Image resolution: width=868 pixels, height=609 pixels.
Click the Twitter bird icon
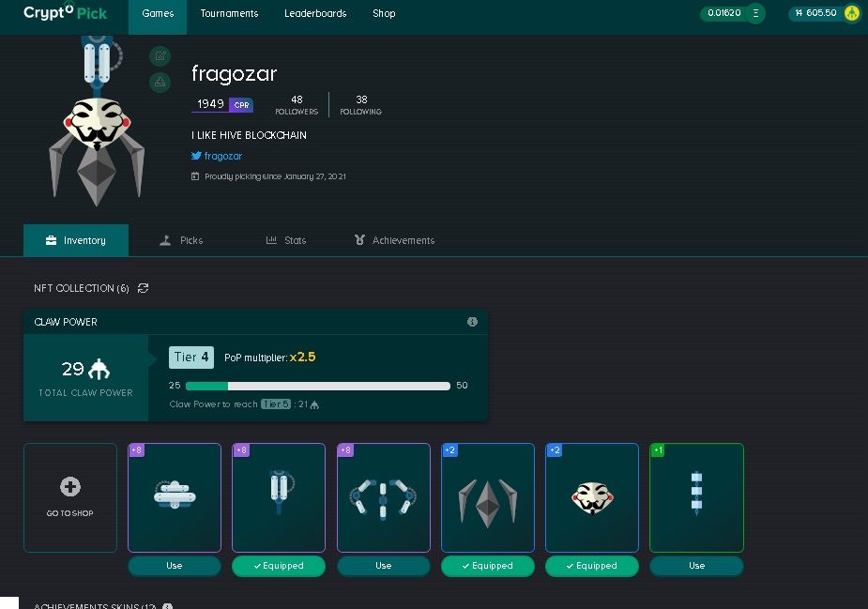tap(196, 156)
